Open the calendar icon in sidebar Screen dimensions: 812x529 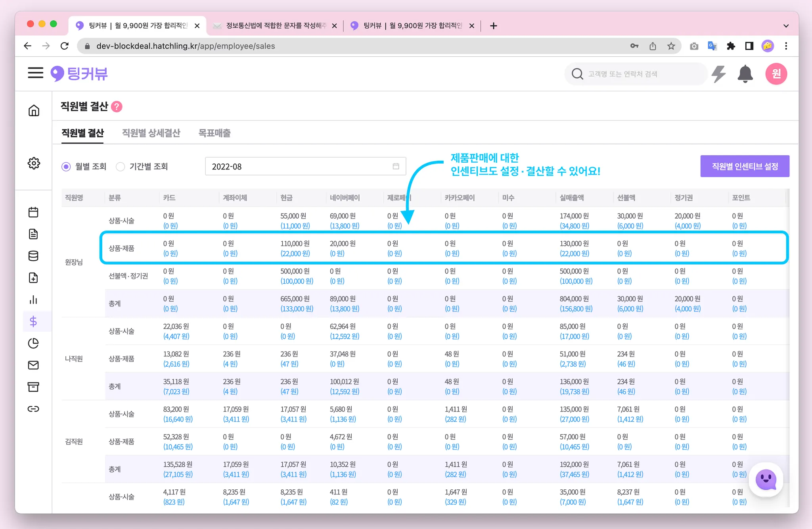coord(33,212)
